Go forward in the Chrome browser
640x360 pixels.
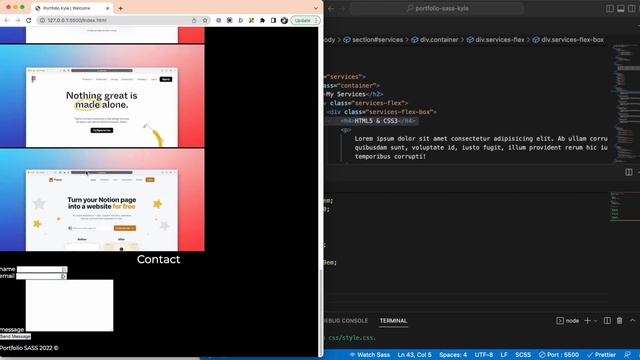point(18,20)
